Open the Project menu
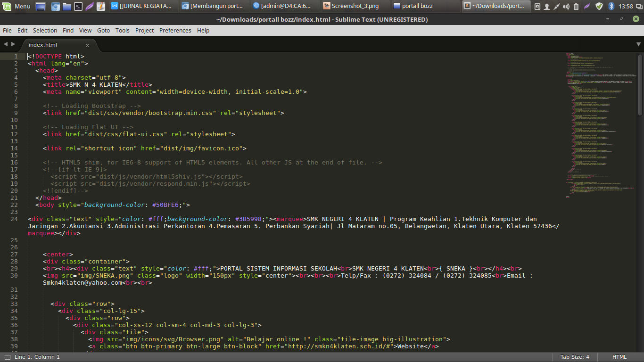Viewport: 644px width, 362px height. pyautogui.click(x=144, y=30)
